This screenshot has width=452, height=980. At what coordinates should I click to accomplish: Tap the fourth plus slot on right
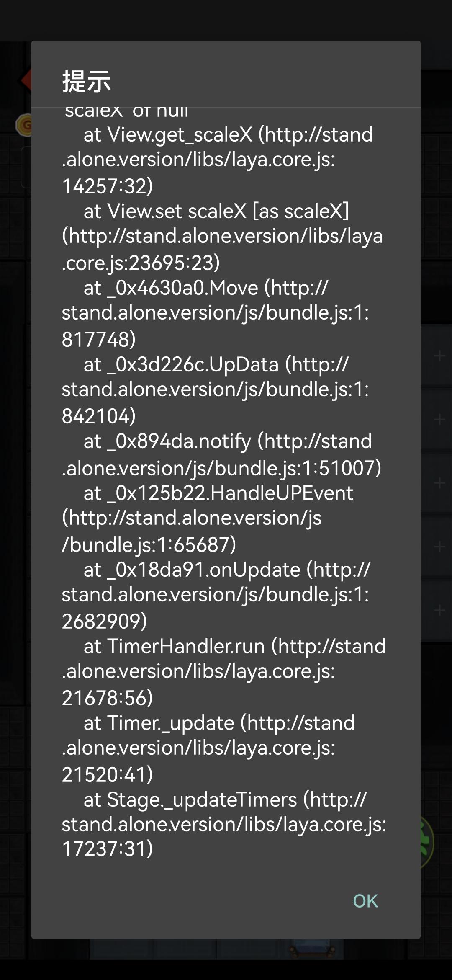pyautogui.click(x=439, y=547)
